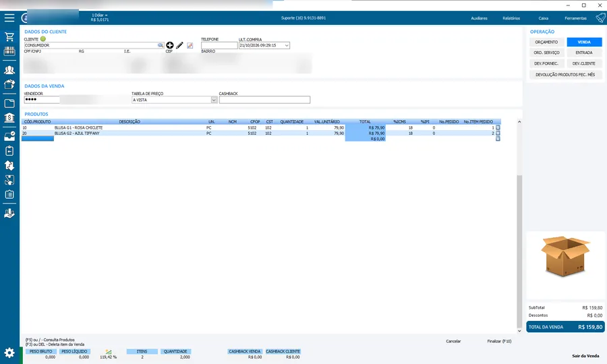
Task: Click the Cashback input field
Action: click(x=264, y=100)
